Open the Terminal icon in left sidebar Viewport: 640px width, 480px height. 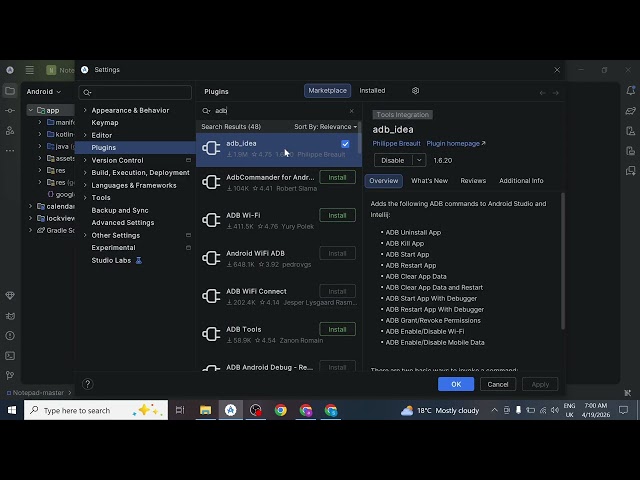[10, 356]
